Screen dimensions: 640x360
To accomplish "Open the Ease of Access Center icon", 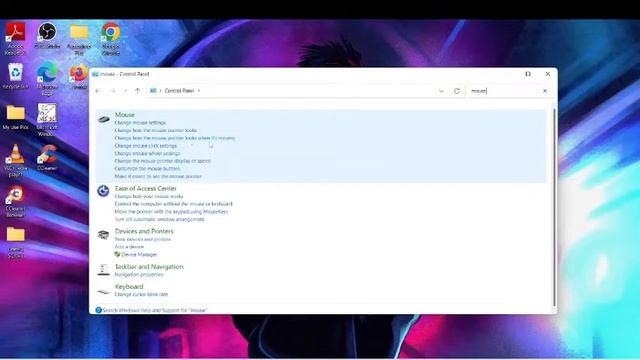I will click(103, 191).
